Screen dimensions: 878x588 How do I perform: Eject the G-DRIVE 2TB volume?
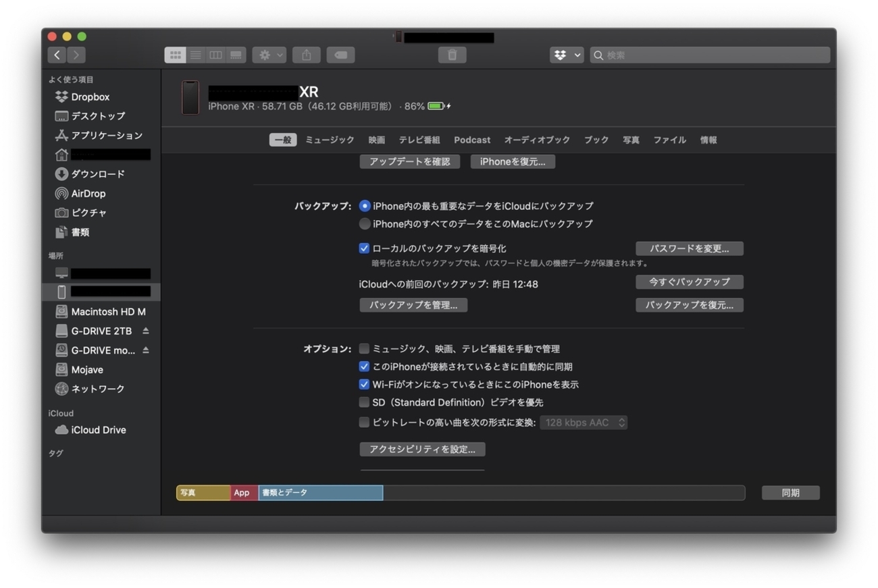146,331
